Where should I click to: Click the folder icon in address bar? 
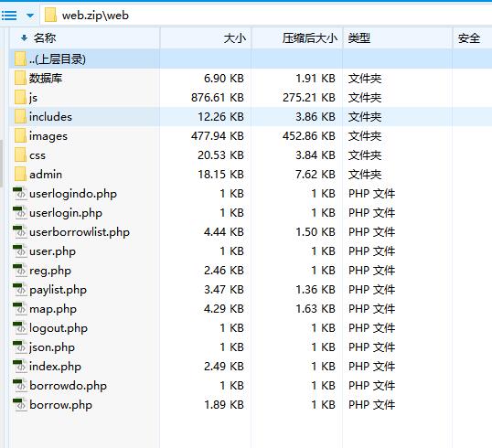[50, 15]
